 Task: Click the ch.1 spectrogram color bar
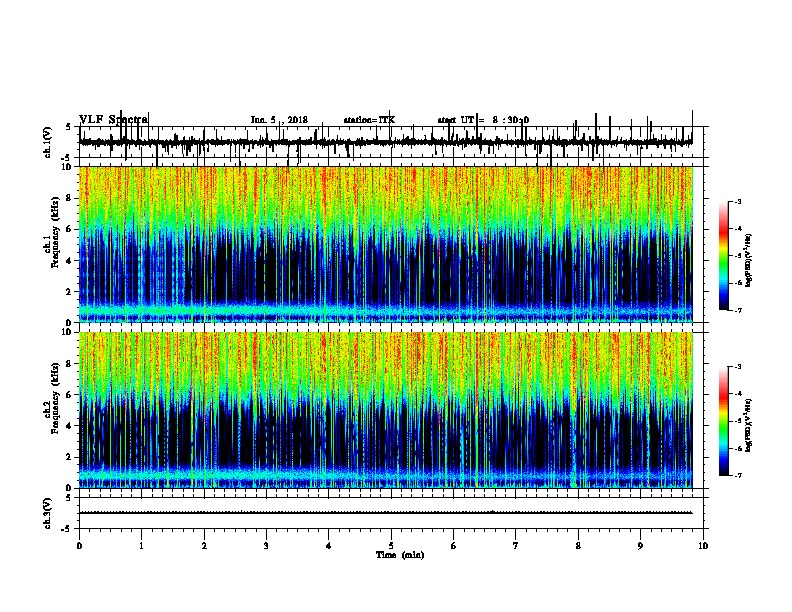724,256
